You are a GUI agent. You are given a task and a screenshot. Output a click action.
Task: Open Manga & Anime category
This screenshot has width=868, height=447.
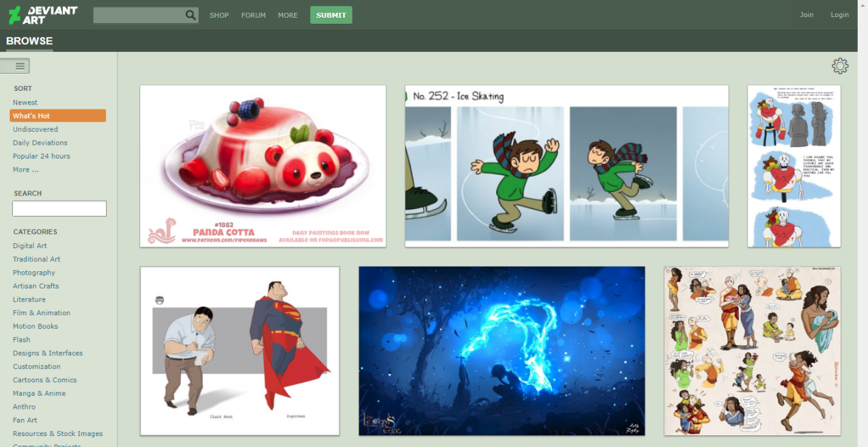click(x=40, y=394)
